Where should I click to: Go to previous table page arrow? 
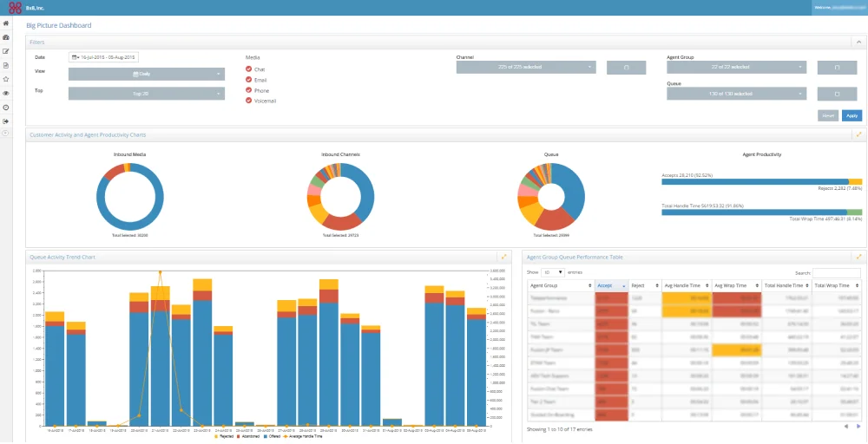[x=845, y=427]
